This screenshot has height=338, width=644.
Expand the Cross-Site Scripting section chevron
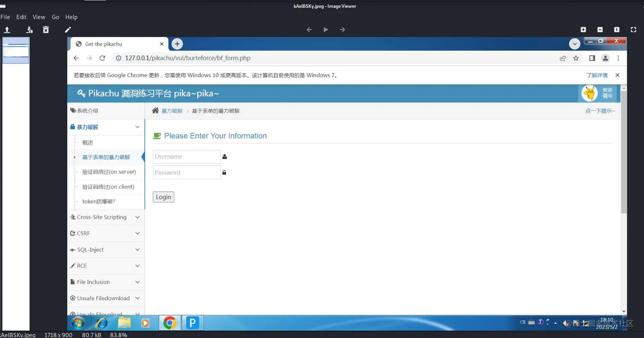[x=137, y=217]
